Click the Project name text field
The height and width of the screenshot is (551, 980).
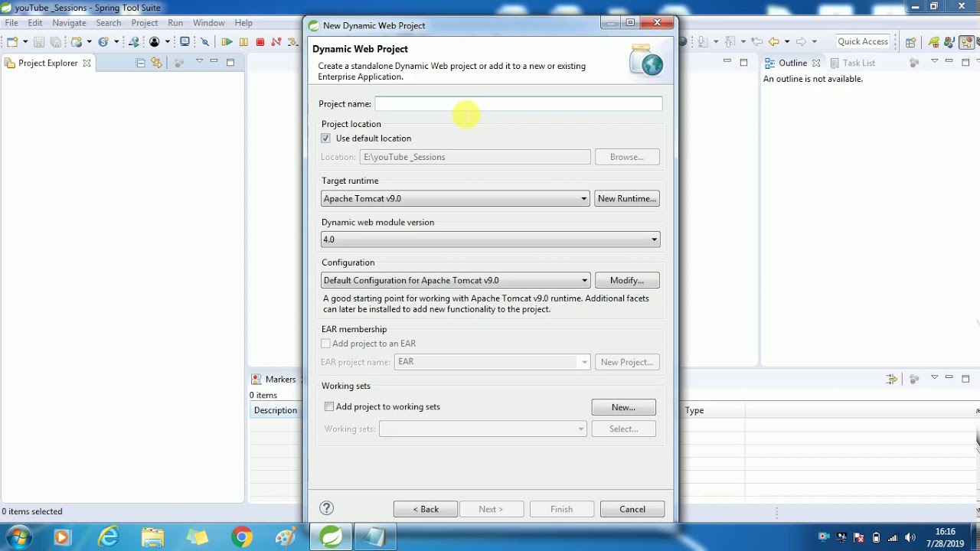518,104
